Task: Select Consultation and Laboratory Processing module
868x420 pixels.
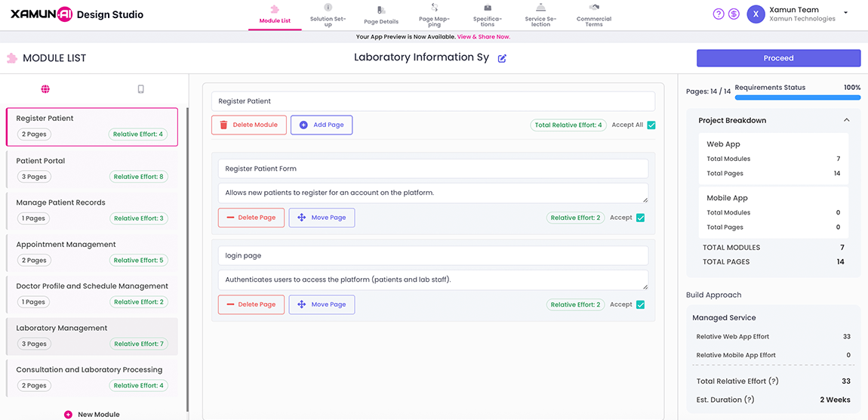Action: (x=92, y=378)
